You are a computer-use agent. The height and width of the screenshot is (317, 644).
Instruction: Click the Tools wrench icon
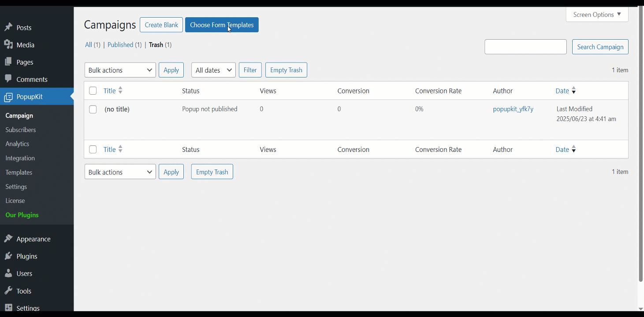8,291
